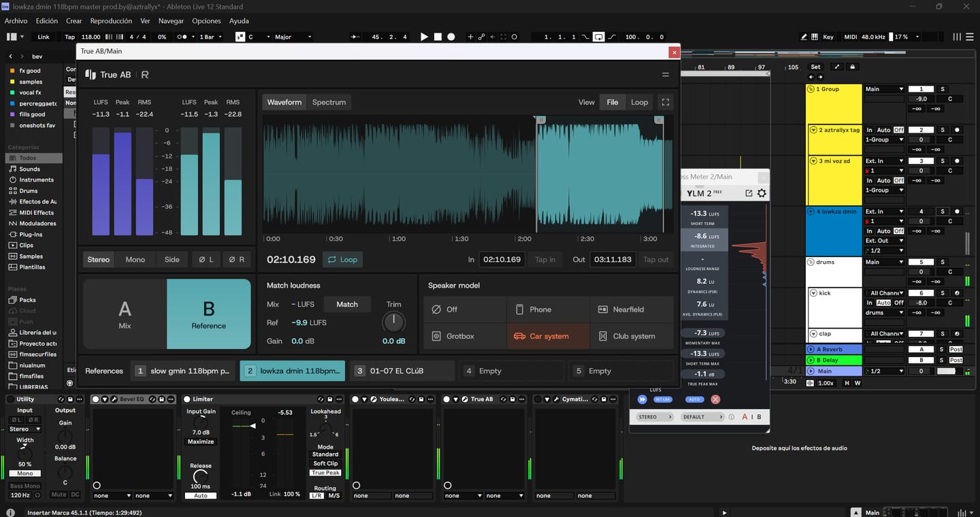The image size is (980, 517).
Task: Click the Stereo monitoring button in True AB
Action: (99, 259)
